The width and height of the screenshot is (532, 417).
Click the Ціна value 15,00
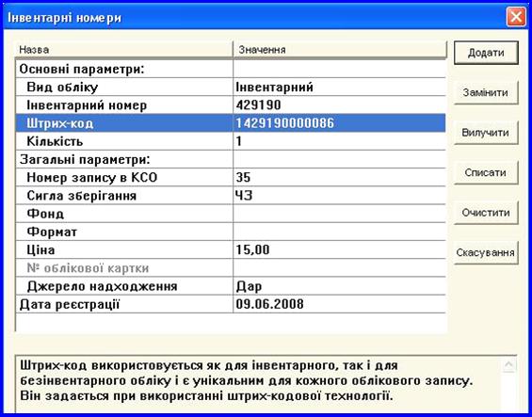click(x=252, y=249)
